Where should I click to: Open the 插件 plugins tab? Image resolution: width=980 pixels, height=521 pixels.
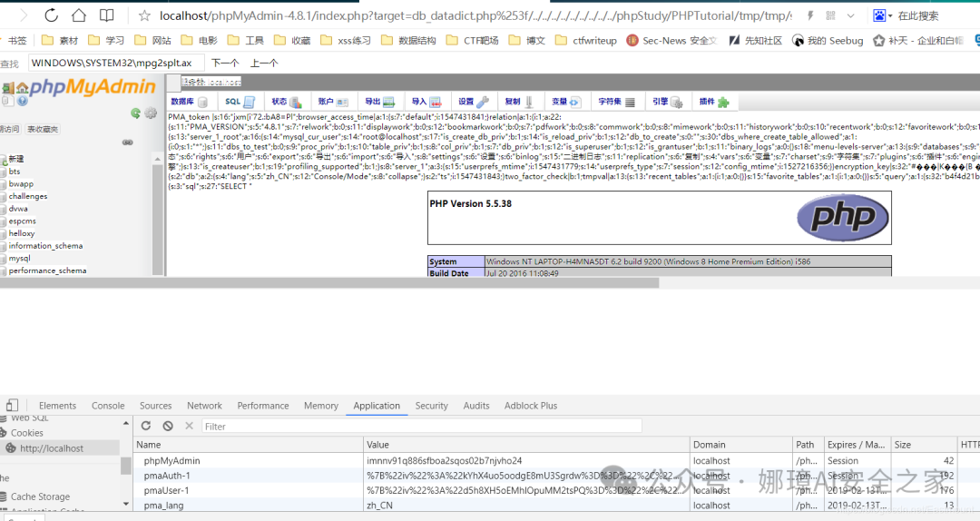[714, 102]
